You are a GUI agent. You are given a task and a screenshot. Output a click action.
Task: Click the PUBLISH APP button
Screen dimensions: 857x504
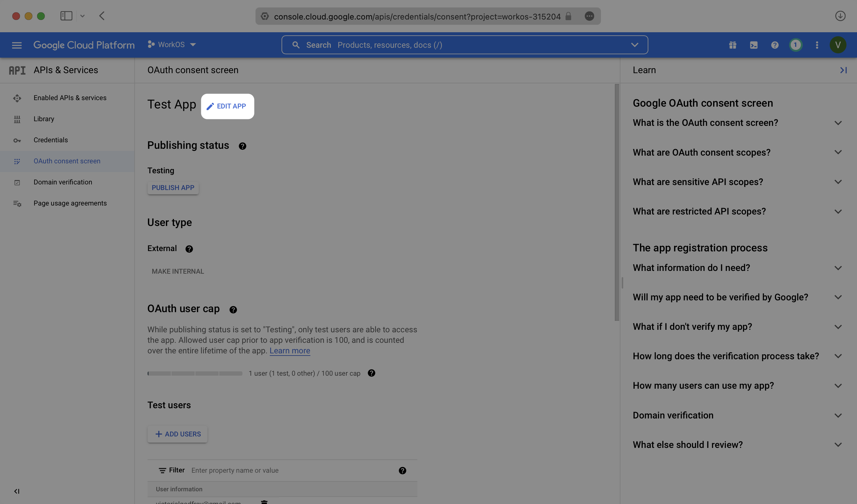(173, 188)
